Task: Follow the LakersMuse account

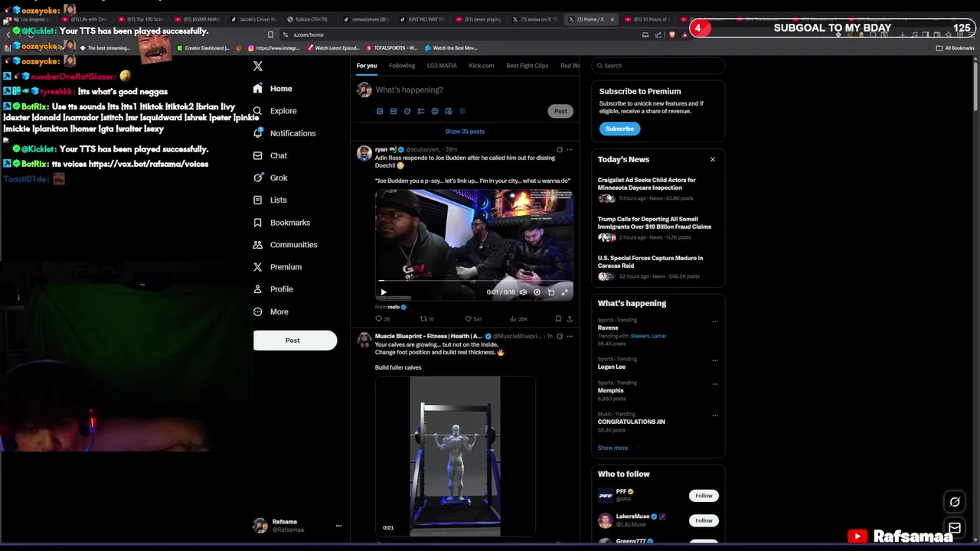Action: tap(704, 520)
